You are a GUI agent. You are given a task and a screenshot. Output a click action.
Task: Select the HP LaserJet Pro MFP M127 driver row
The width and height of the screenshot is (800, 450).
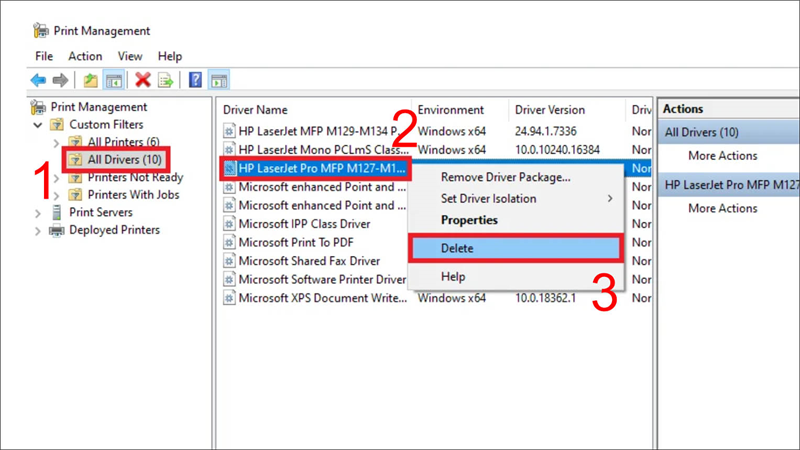[321, 168]
